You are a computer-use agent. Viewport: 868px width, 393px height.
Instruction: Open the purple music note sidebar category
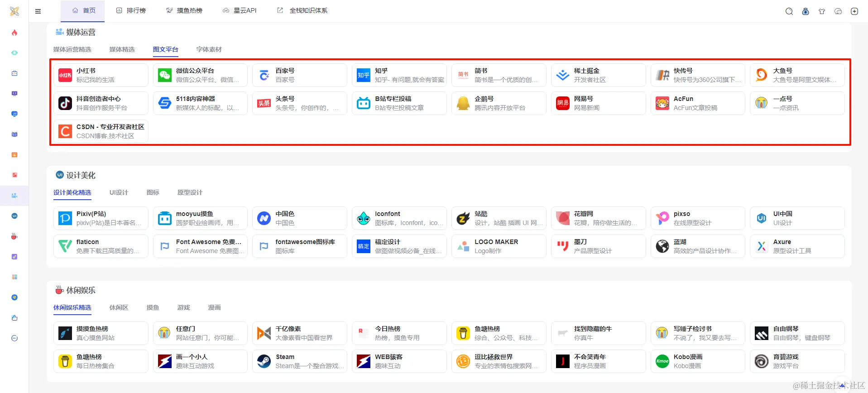coord(14,257)
